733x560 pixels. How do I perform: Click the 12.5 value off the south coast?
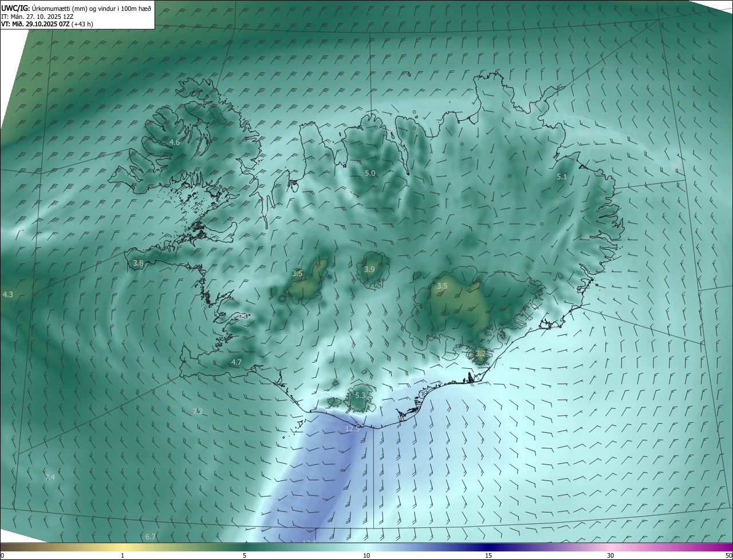point(352,428)
